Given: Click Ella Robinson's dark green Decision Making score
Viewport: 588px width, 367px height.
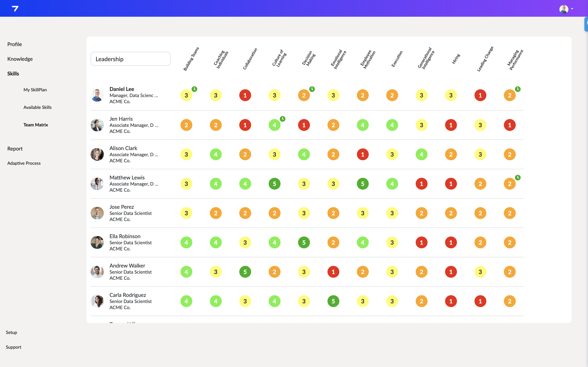Looking at the screenshot, I should [x=304, y=242].
